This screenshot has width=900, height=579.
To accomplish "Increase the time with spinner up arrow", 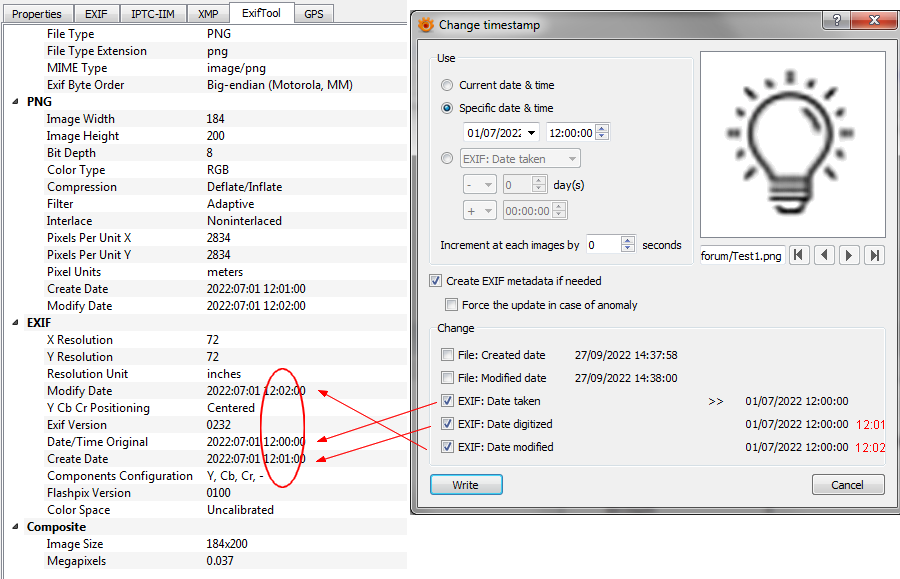I will coord(602,129).
